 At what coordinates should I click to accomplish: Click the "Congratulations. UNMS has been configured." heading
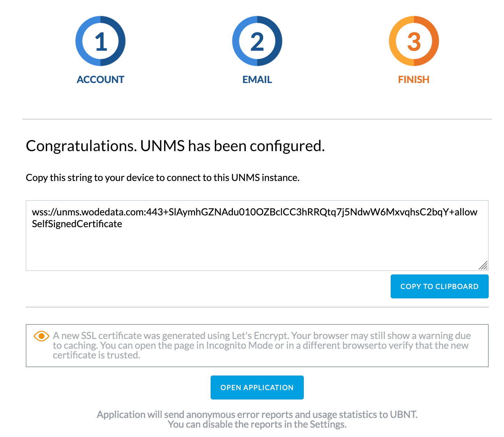(175, 146)
